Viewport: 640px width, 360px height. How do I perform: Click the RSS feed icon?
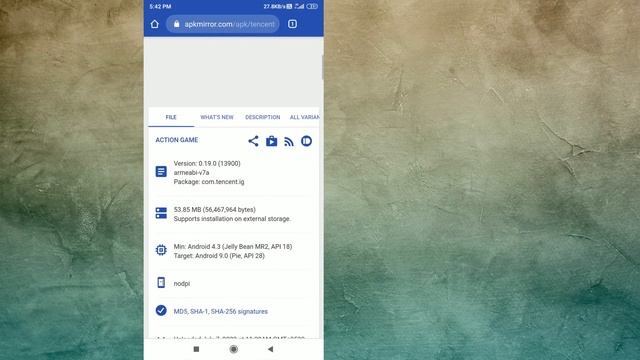click(289, 142)
